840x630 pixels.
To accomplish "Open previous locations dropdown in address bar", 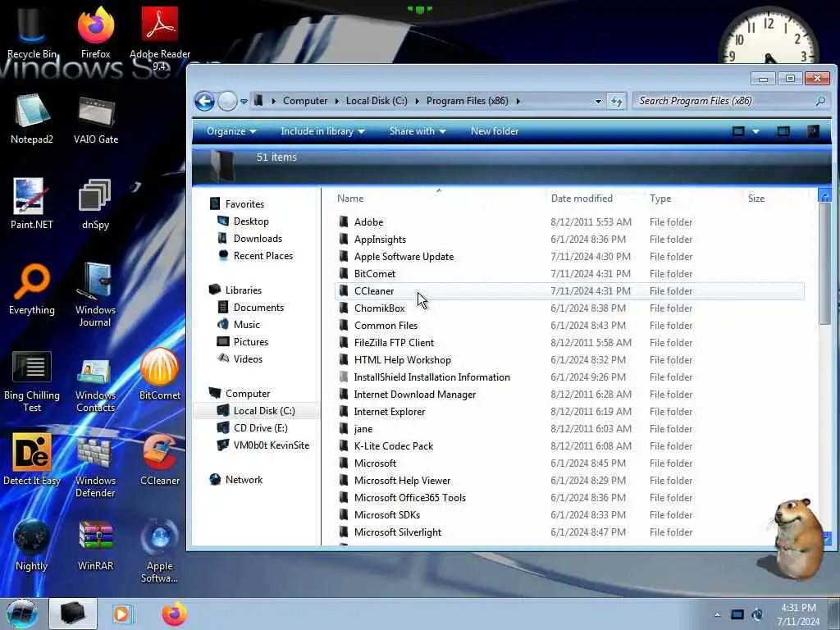I will pos(598,101).
